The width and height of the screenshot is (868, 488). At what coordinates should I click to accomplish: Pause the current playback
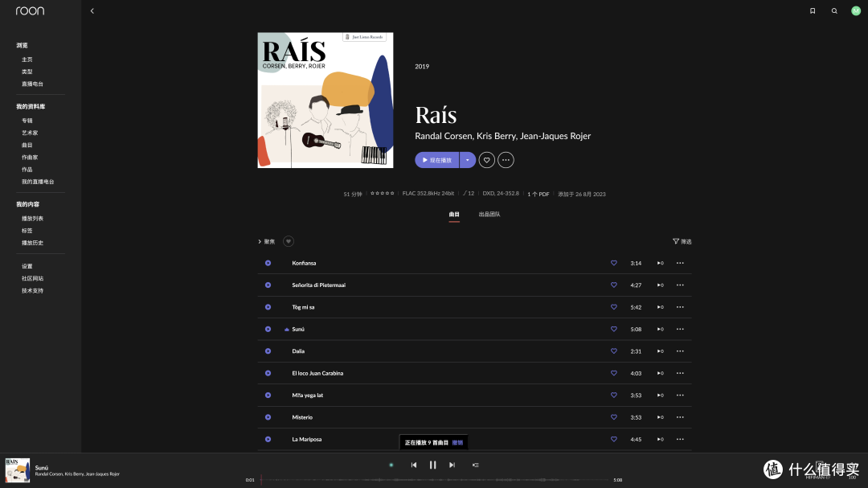433,465
